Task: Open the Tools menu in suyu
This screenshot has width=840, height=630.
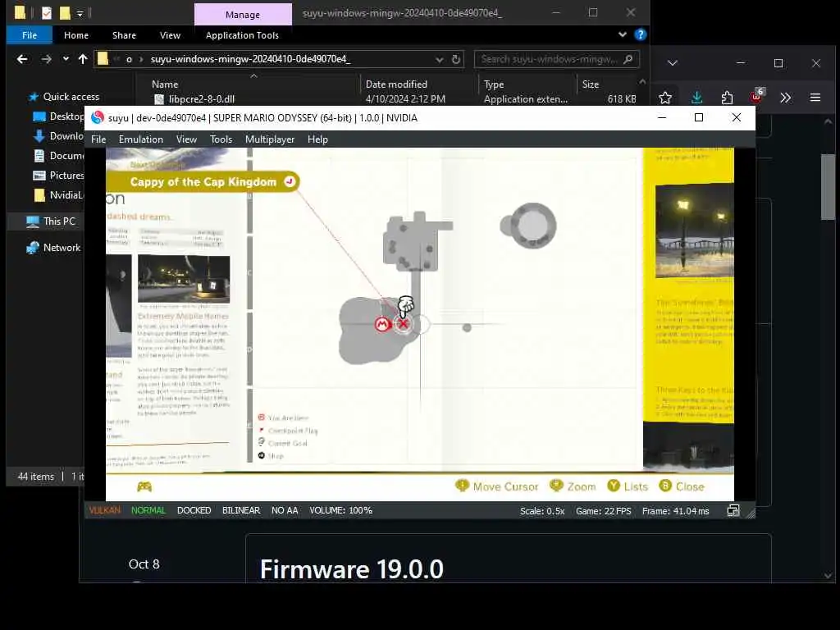Action: coord(221,139)
